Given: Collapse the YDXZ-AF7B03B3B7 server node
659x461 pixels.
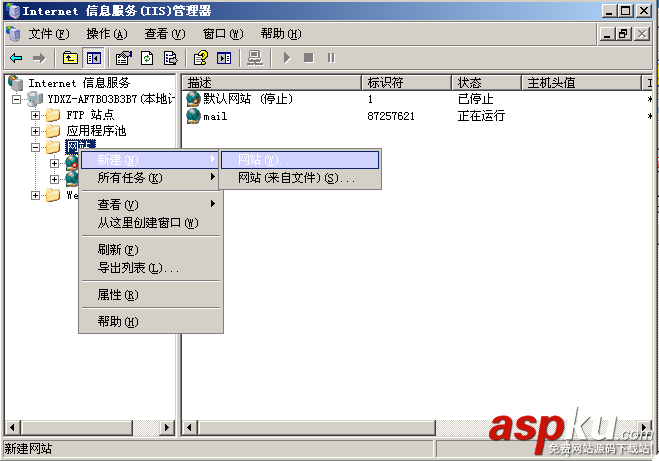Looking at the screenshot, I should click(16, 99).
